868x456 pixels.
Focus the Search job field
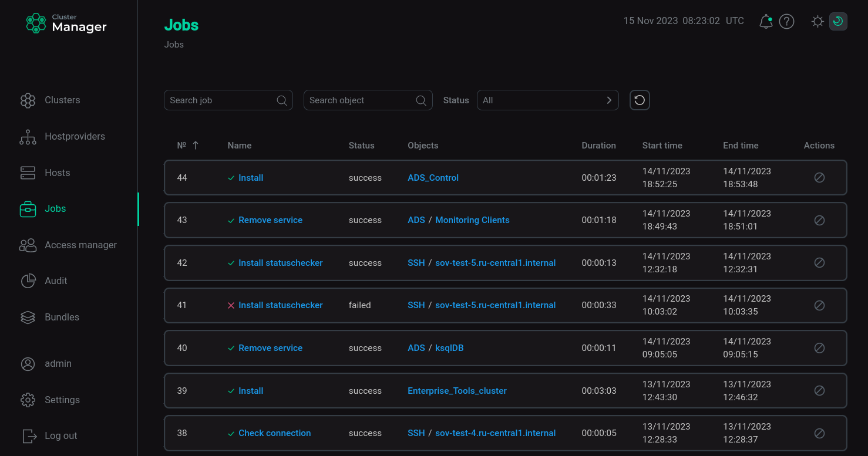click(x=228, y=100)
